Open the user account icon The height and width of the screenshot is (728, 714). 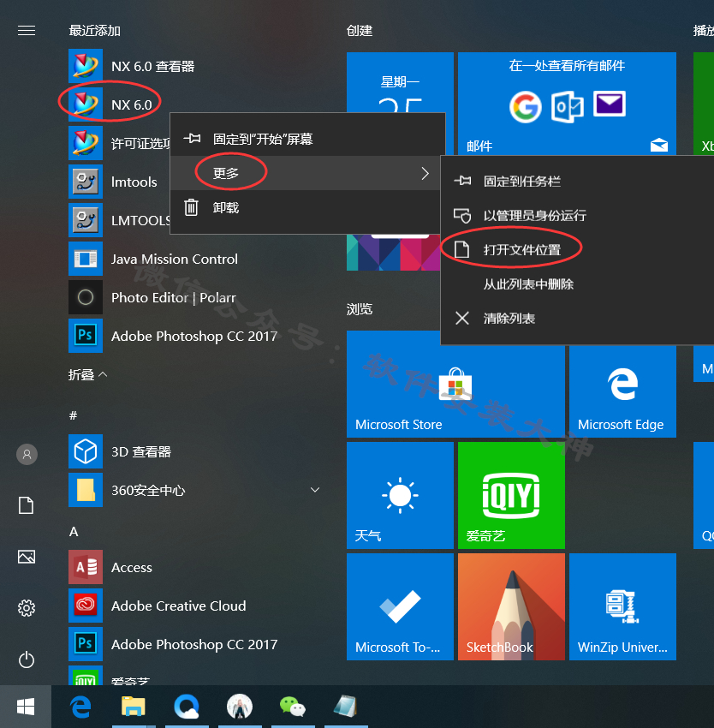pyautogui.click(x=27, y=454)
